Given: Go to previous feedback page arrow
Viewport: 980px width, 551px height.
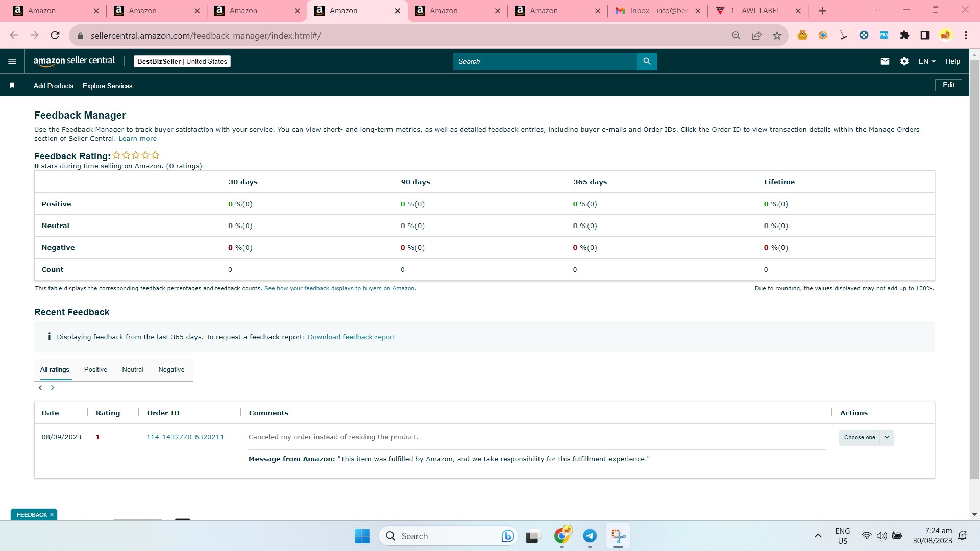Looking at the screenshot, I should tap(40, 388).
